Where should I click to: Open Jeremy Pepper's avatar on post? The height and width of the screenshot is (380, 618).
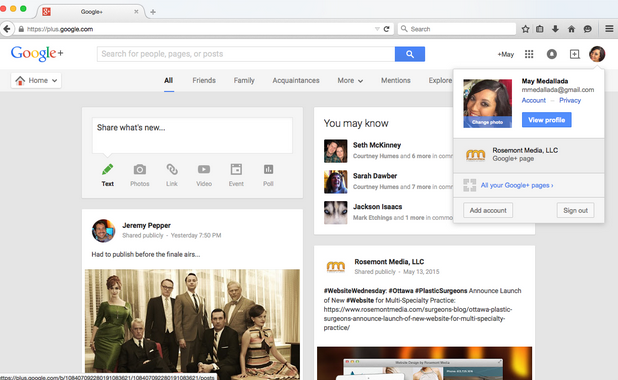[103, 231]
